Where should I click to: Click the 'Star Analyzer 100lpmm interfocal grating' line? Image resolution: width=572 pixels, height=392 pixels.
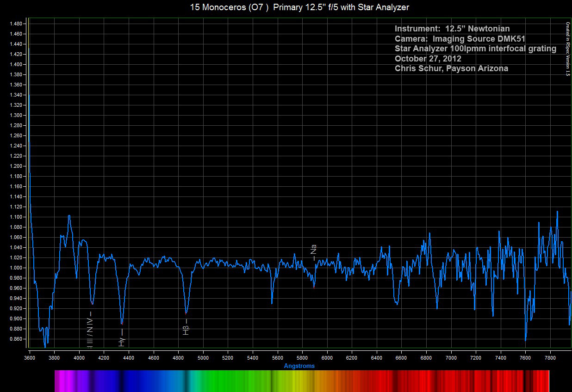point(475,49)
